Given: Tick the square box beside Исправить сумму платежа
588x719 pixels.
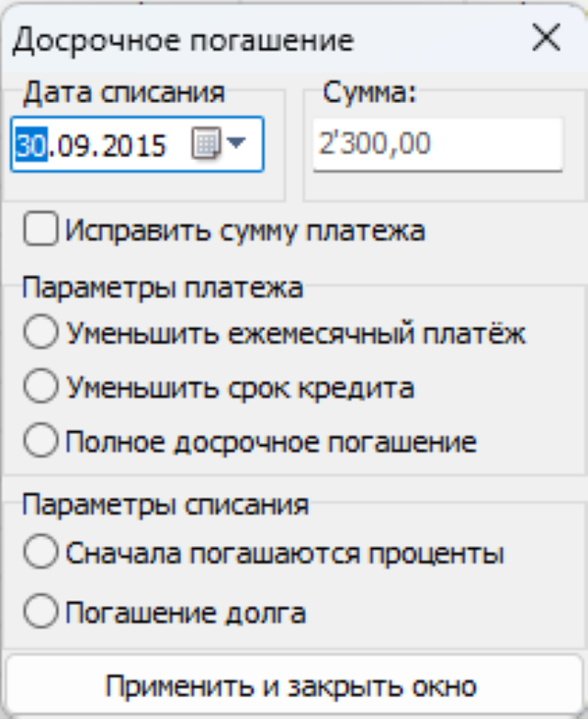Looking at the screenshot, I should (x=40, y=228).
